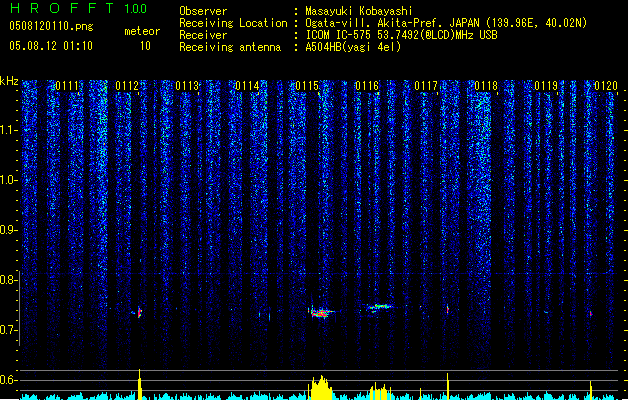629x400 pixels.
Task: Click the 0.9 kHz axis tick label
Action: (9, 230)
